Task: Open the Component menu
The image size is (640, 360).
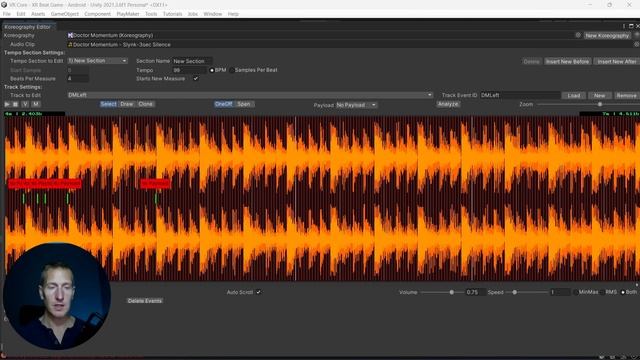Action: pos(98,14)
